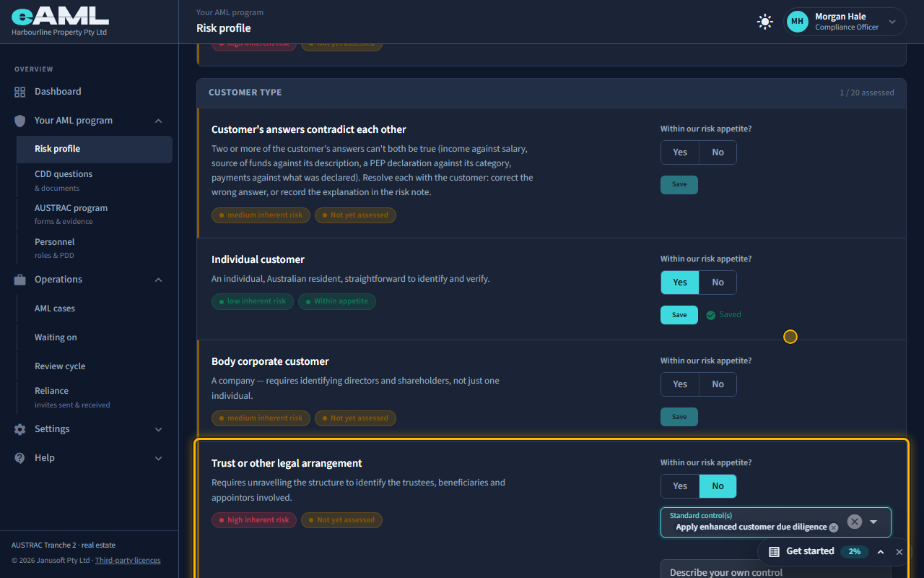Screen dimensions: 924x578
Task: Click the Help question mark icon
Action: (x=20, y=458)
